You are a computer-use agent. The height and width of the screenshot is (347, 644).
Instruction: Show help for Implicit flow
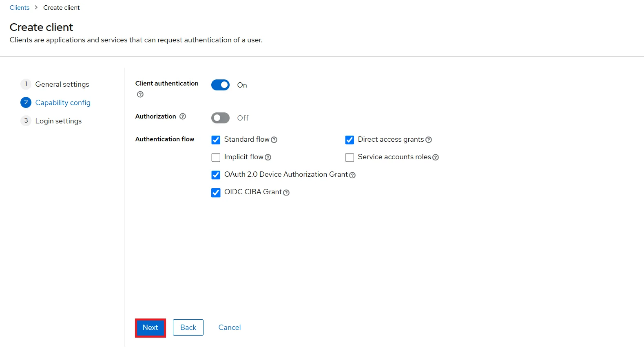tap(268, 157)
